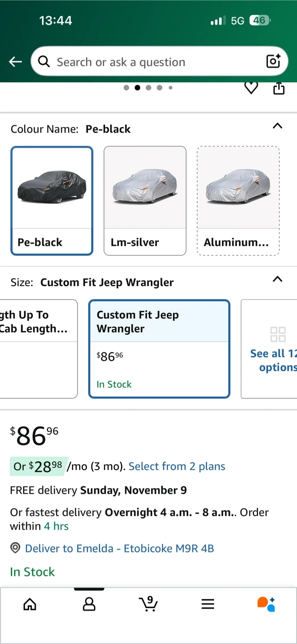Launch the Rufus AI assistant icon
The image size is (297, 644).
point(266,604)
